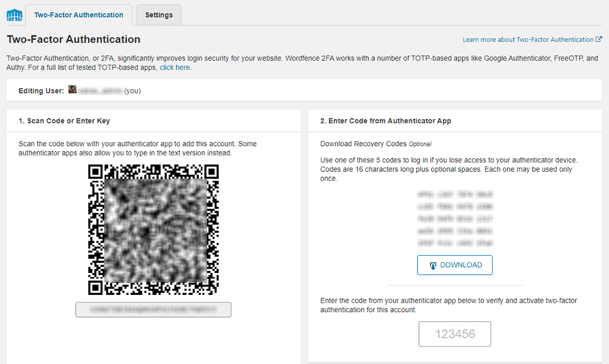
Task: Click the last recovery code in the list
Action: (x=455, y=243)
